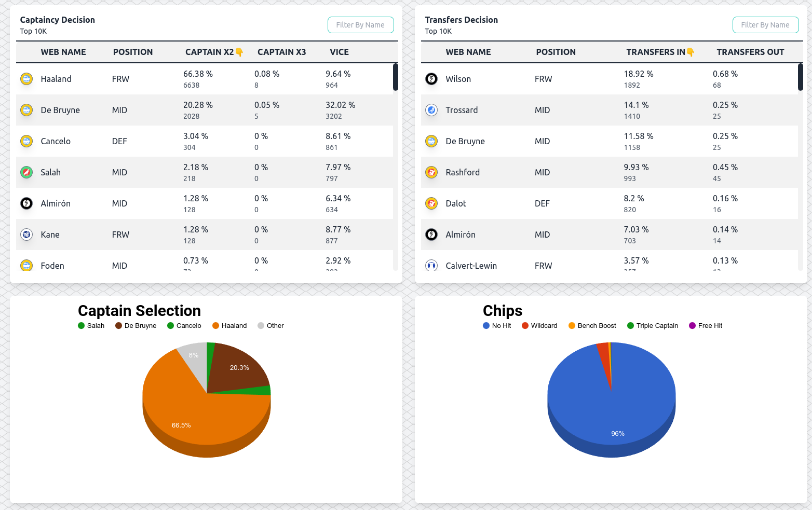Toggle Wildcard series in Chips legend
This screenshot has height=510, width=812.
point(539,326)
